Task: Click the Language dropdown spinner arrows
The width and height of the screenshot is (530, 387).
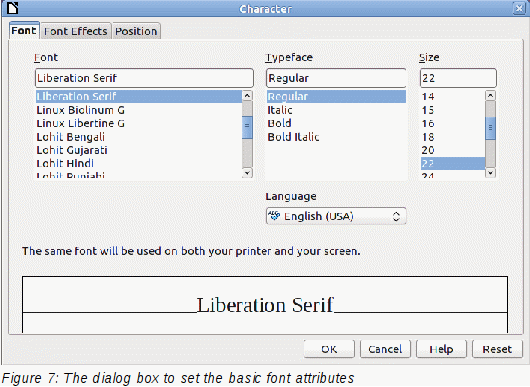Action: coord(396,216)
